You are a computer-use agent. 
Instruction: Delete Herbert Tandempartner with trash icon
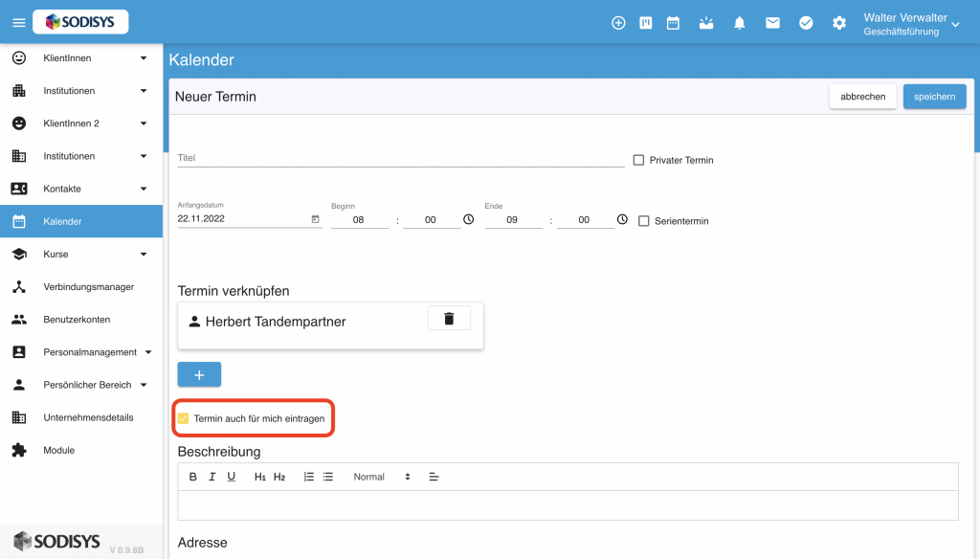[x=449, y=319]
